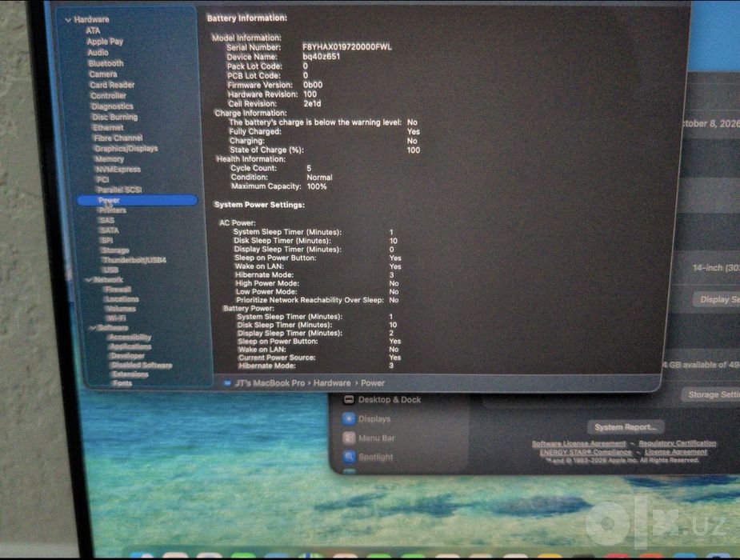The height and width of the screenshot is (560, 740).
Task: Open Bluetooth hardware information
Action: pyautogui.click(x=106, y=63)
